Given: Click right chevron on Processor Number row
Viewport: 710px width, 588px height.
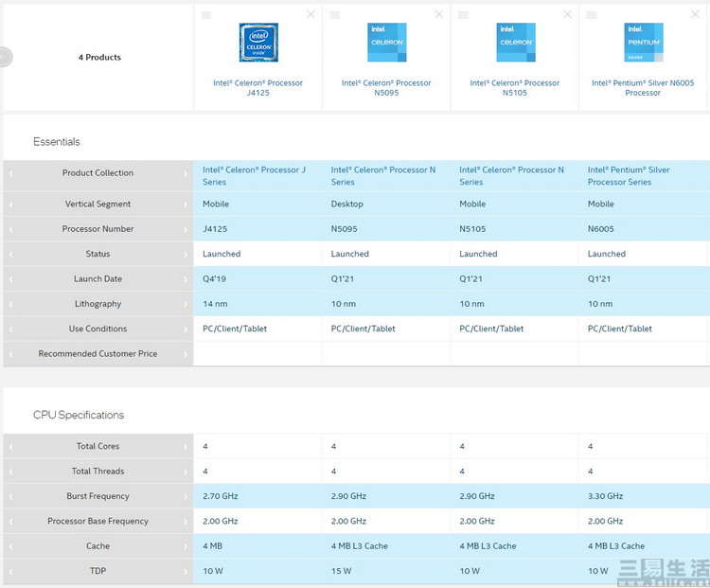Looking at the screenshot, I should 186,230.
